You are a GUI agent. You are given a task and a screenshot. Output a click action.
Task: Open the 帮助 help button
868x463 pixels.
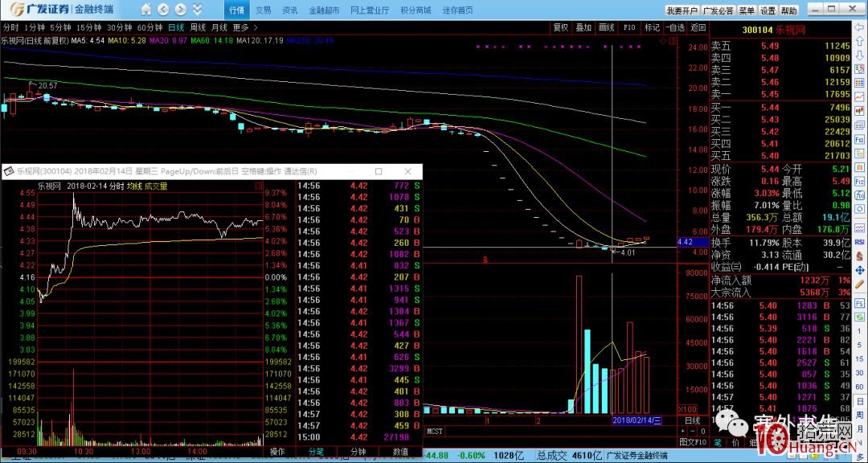789,10
